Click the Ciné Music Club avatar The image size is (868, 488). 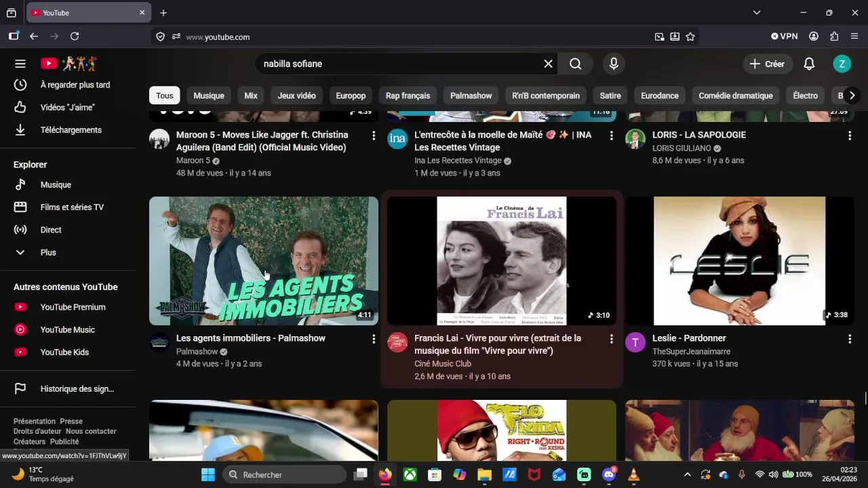(x=397, y=342)
